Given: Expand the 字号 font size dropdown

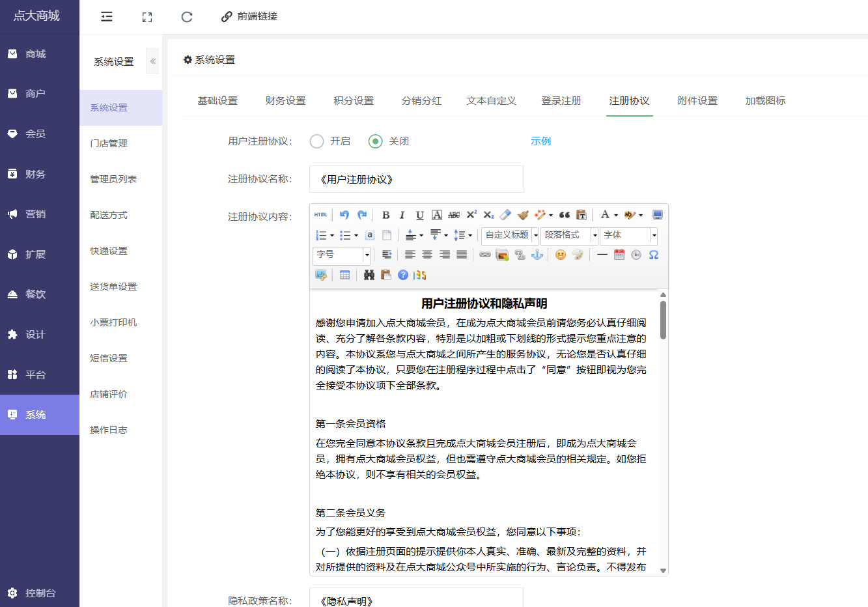Looking at the screenshot, I should pyautogui.click(x=342, y=255).
